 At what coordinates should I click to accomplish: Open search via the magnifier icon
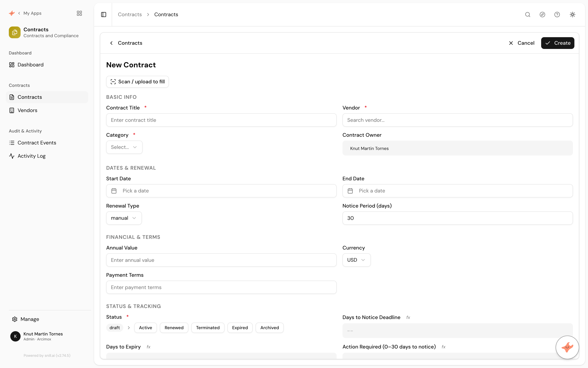(528, 15)
